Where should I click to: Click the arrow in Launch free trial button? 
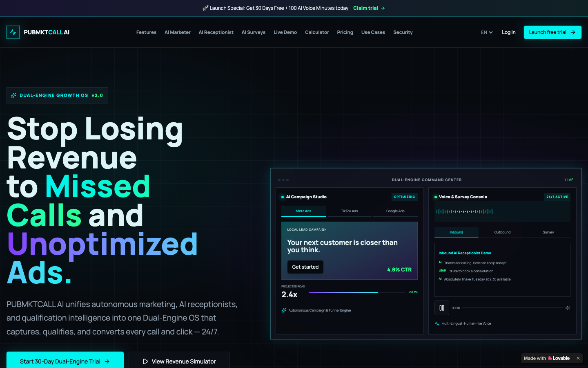click(x=573, y=32)
